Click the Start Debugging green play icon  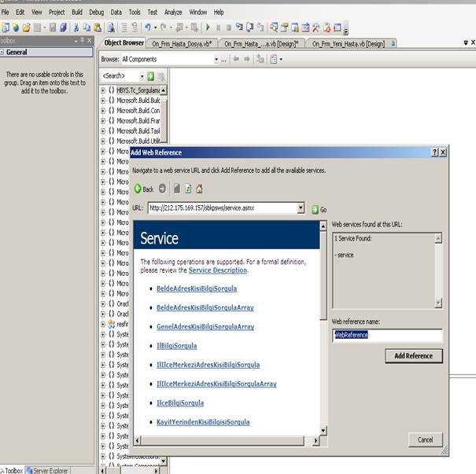pos(208,28)
